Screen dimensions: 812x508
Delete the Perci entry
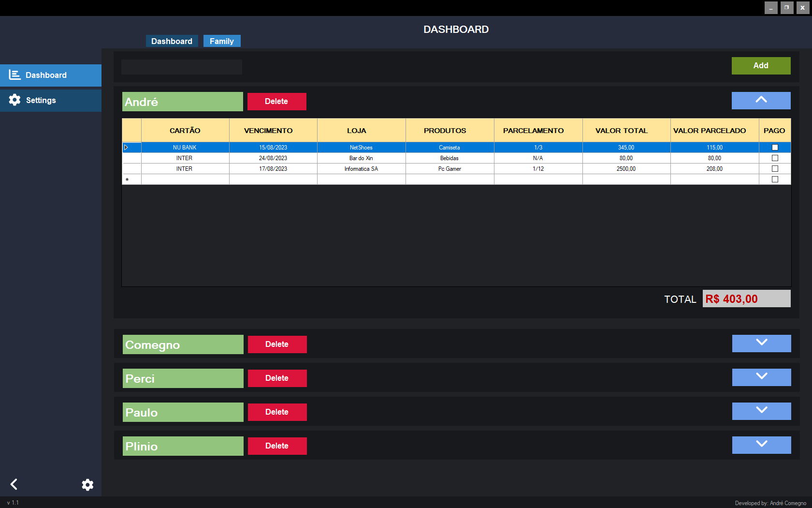(x=277, y=378)
